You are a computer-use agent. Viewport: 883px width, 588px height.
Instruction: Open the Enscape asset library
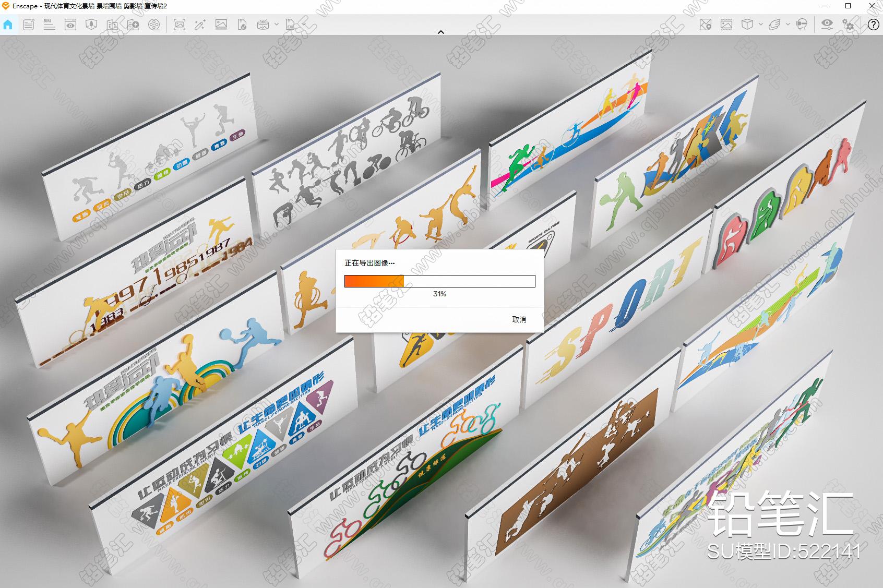tap(112, 25)
